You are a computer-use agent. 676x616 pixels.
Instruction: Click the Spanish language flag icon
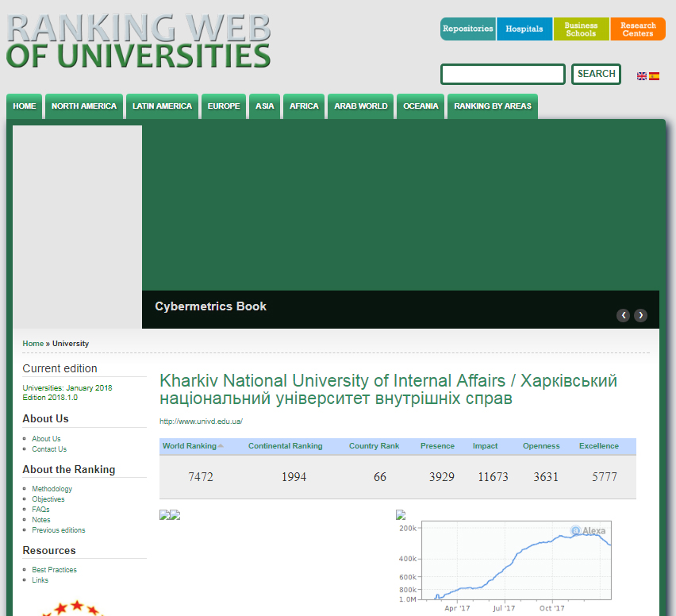click(654, 76)
